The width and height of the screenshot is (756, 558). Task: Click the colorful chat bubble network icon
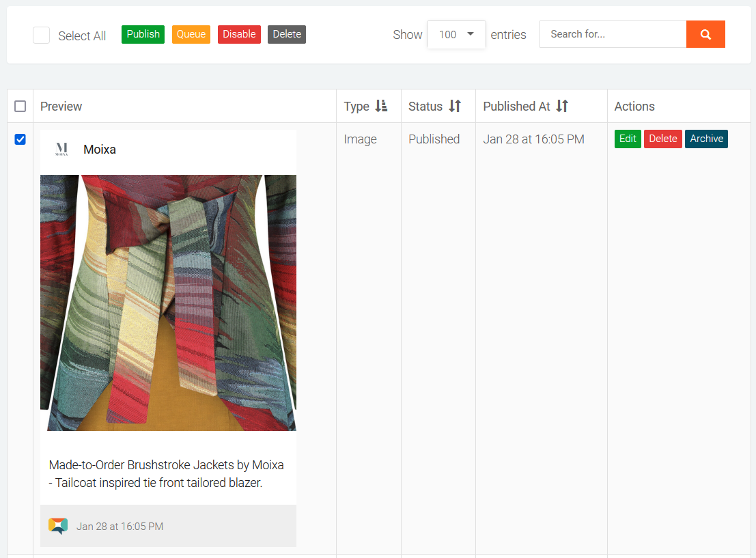(58, 526)
